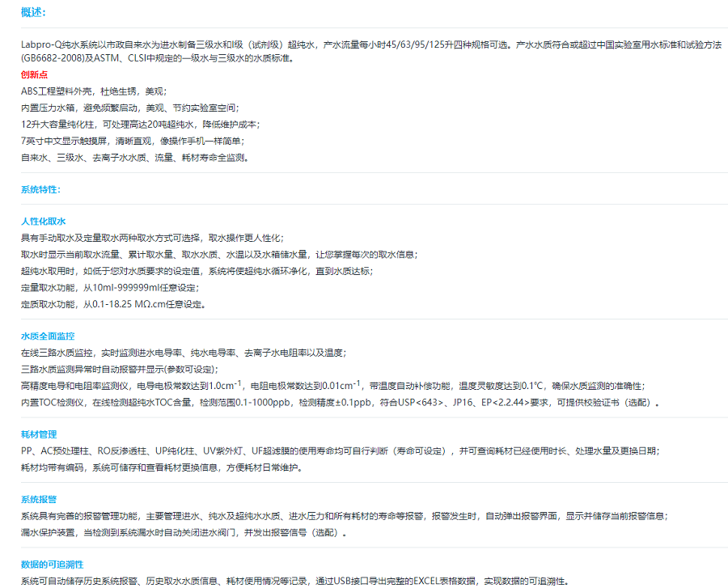Click the ABS工程塑料外壳 feature line
Image resolution: width=728 pixels, height=588 pixels.
pos(94,91)
